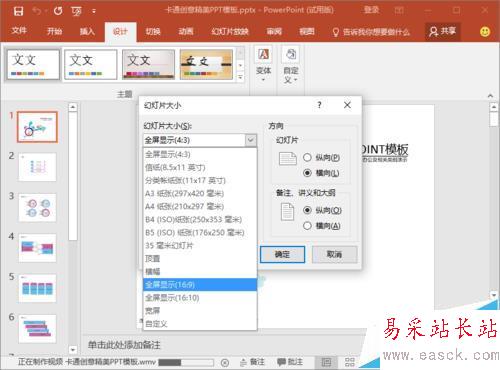The width and height of the screenshot is (500, 370).
Task: Click the 取消 cancel button
Action: (334, 254)
